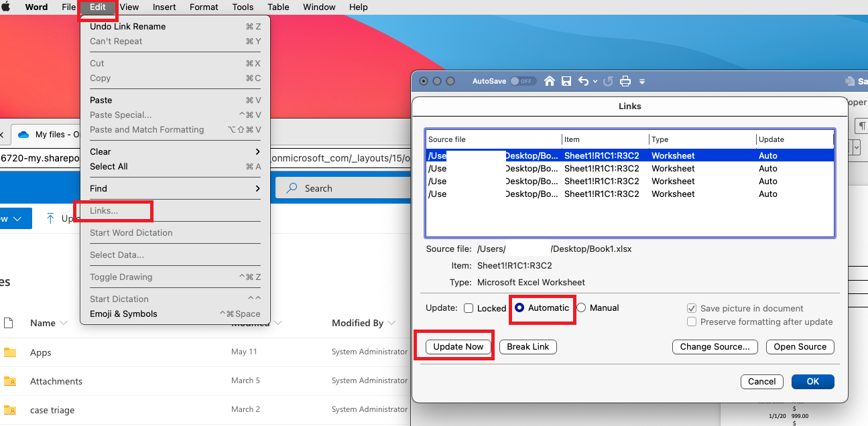The image size is (868, 426).
Task: Click the Apps folder icon
Action: (x=9, y=352)
